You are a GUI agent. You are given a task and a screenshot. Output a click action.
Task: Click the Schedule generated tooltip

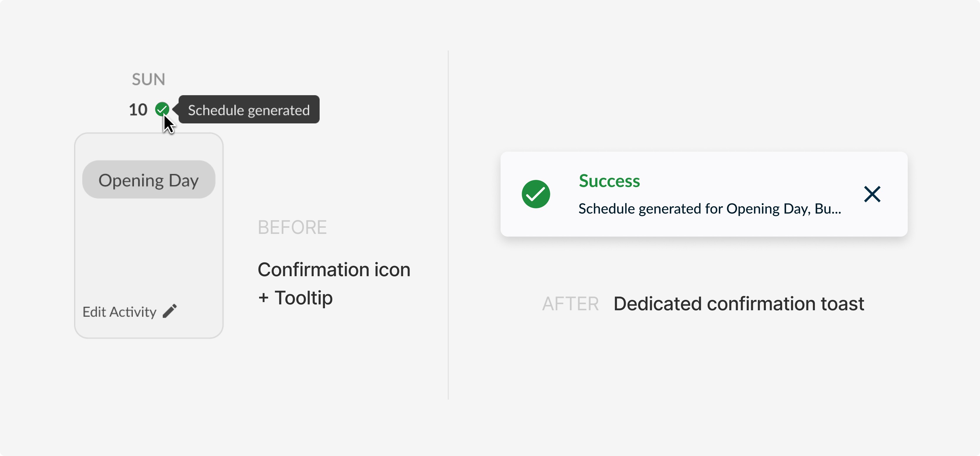click(249, 110)
